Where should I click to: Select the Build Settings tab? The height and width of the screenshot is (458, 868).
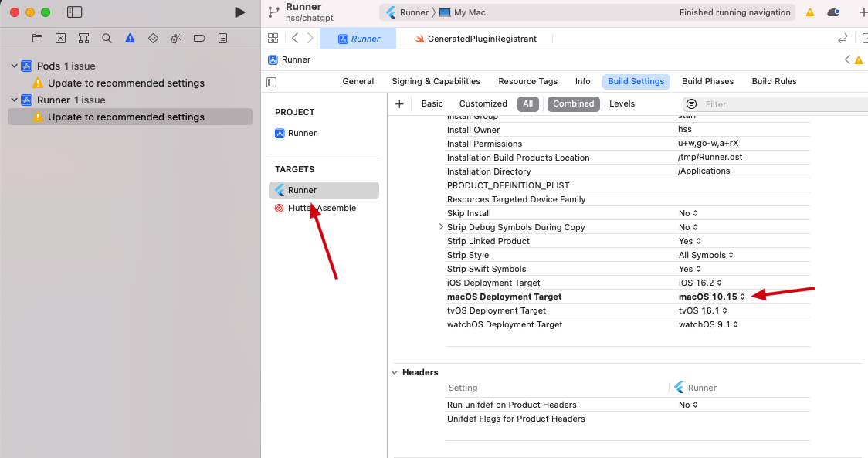point(636,81)
